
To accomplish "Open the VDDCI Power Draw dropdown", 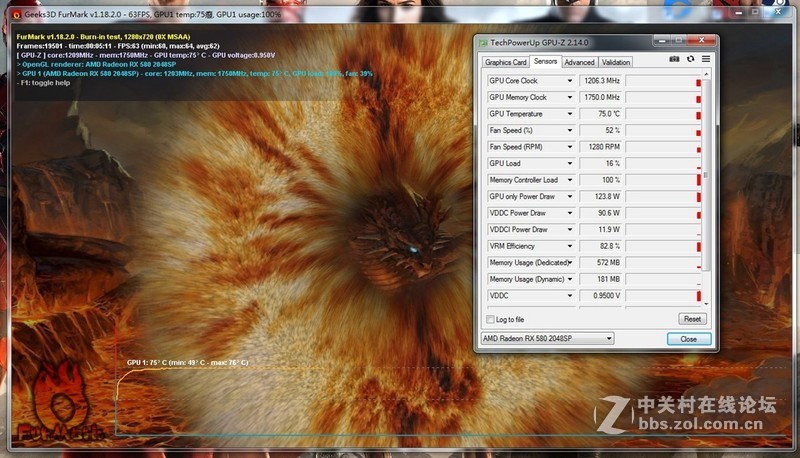I will click(x=570, y=230).
